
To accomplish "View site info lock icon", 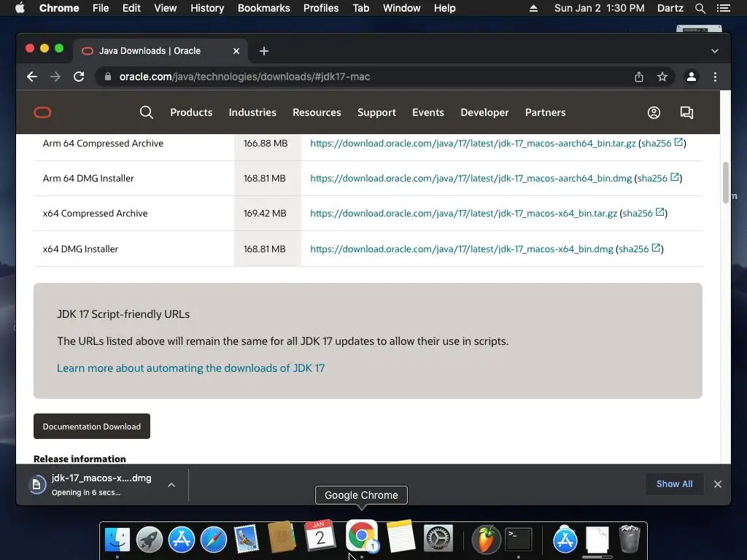I will 108,77.
